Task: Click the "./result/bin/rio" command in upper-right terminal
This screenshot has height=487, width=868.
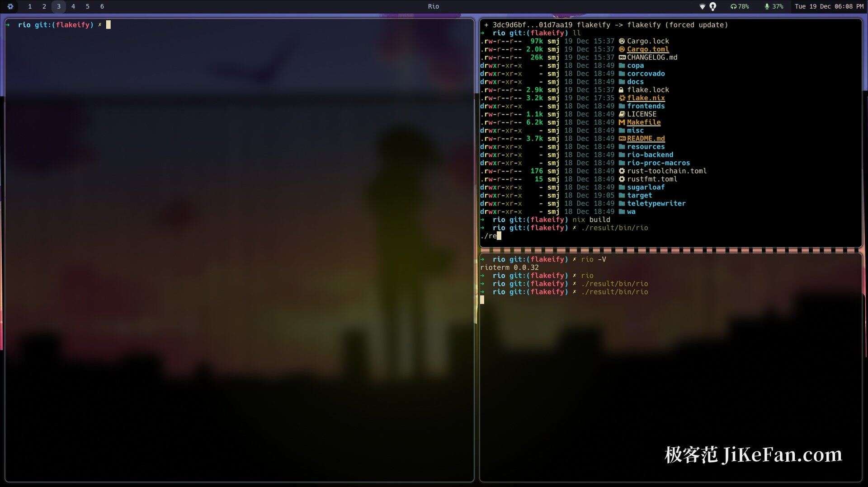Action: click(614, 228)
